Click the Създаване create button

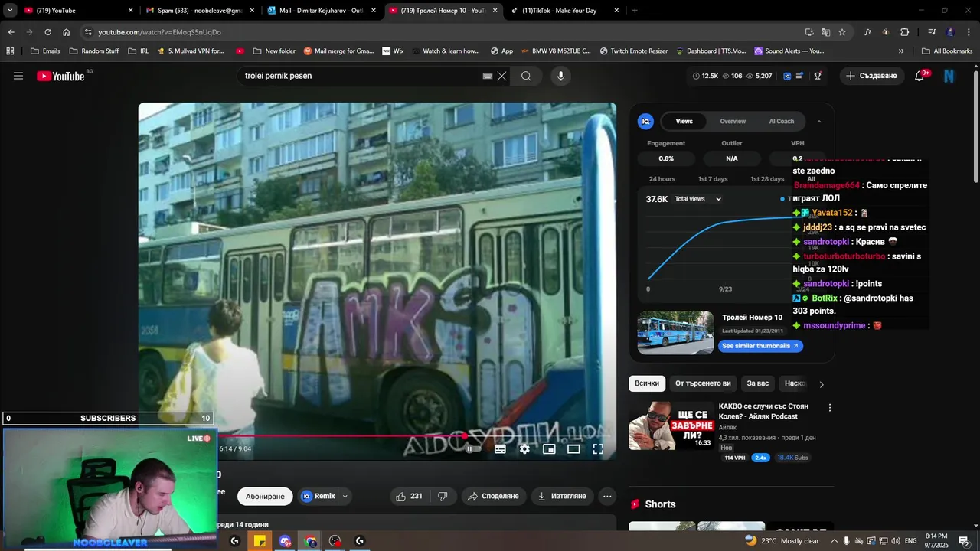(x=871, y=76)
